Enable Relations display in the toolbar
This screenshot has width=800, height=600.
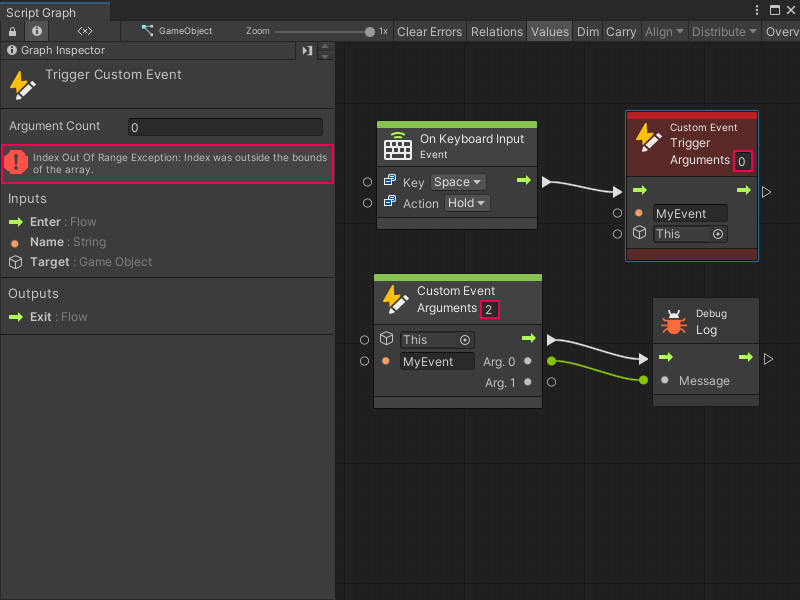pyautogui.click(x=496, y=31)
